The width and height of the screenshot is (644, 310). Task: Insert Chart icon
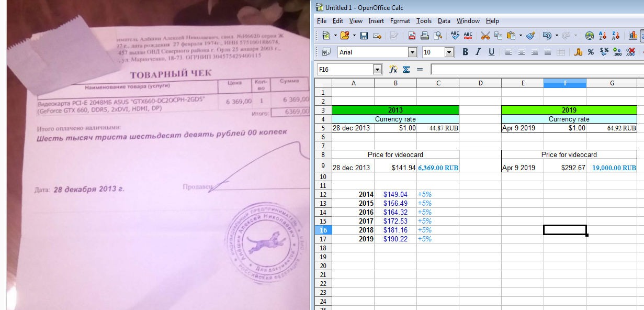click(x=633, y=36)
